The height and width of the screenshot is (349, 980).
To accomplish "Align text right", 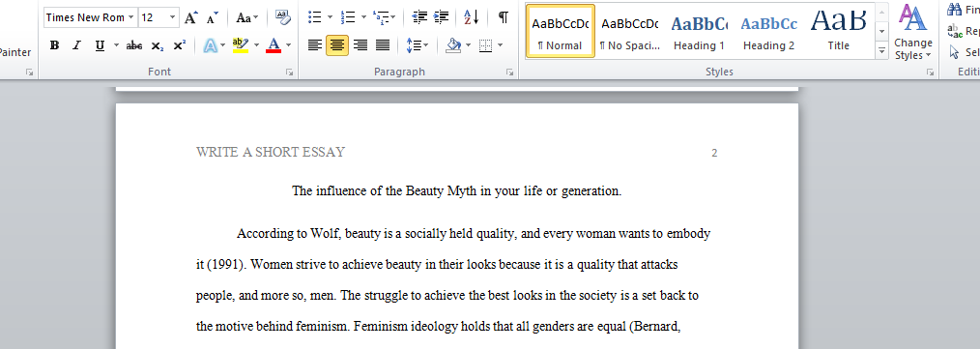I will tap(360, 45).
